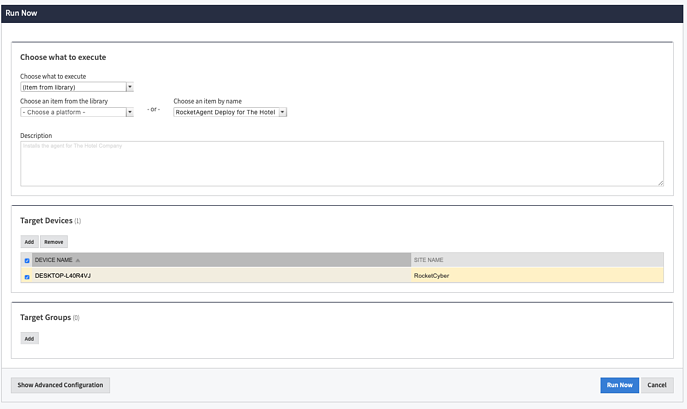Sort by the SITE NAME column header
The width and height of the screenshot is (687, 409).
pos(537,260)
